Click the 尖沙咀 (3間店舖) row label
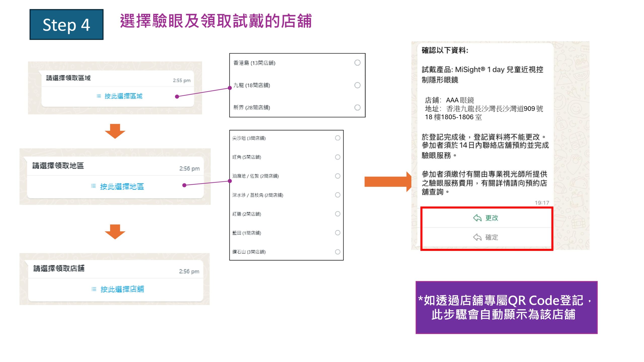This screenshot has width=644, height=362. coord(249,138)
